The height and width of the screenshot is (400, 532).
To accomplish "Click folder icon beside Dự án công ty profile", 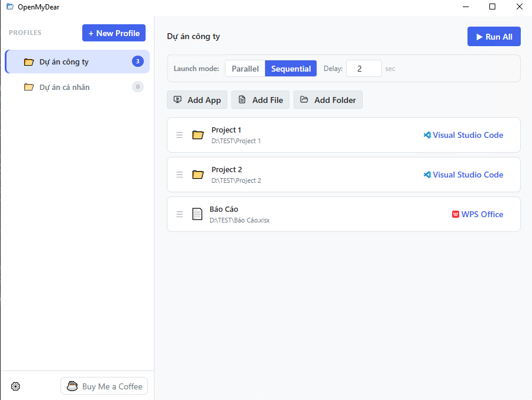I will 29,62.
